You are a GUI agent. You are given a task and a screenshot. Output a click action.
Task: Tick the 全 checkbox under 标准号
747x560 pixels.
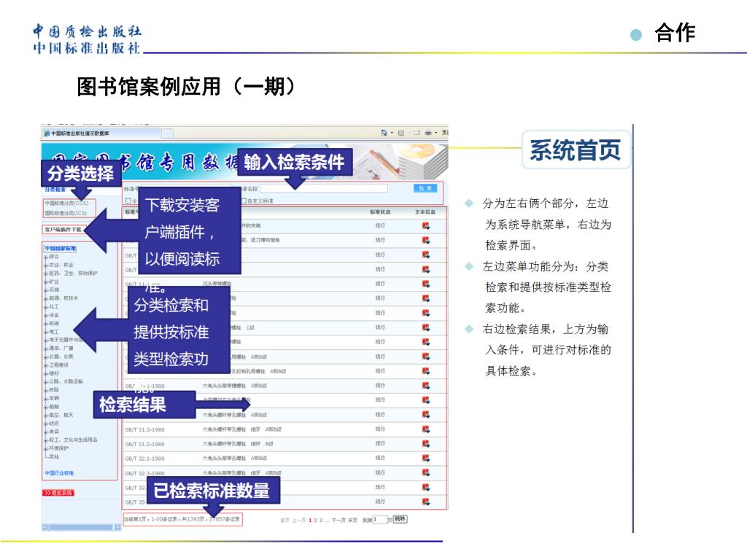[128, 201]
